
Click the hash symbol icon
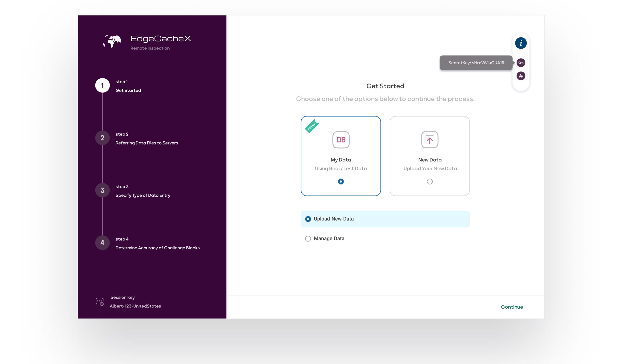520,76
